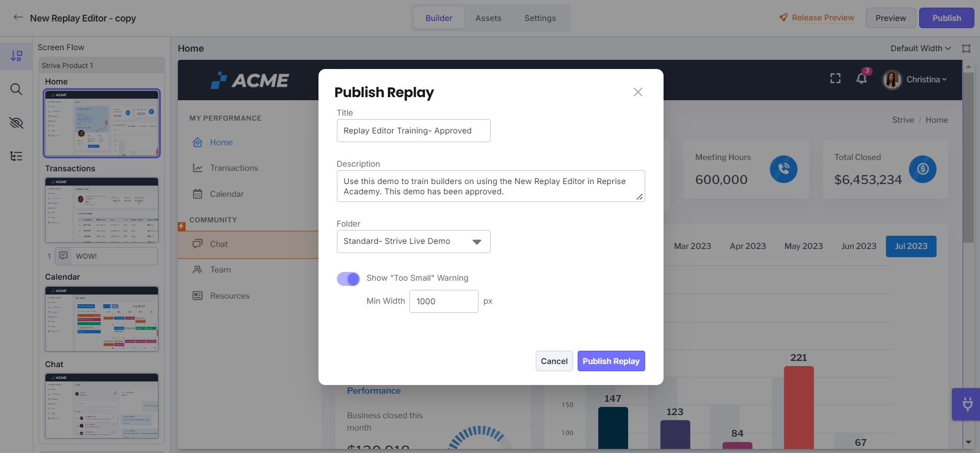Select the Home screen thumbnail
The image size is (980, 453).
tap(102, 123)
